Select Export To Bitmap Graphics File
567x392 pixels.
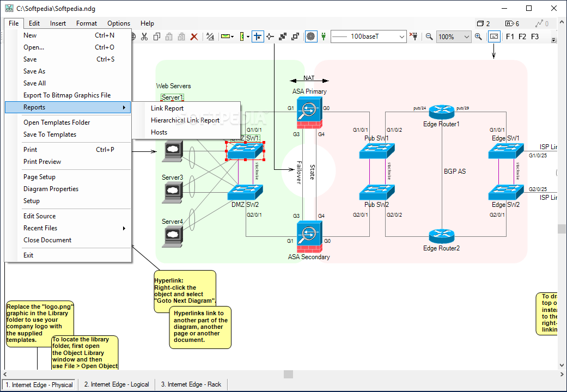click(x=68, y=95)
